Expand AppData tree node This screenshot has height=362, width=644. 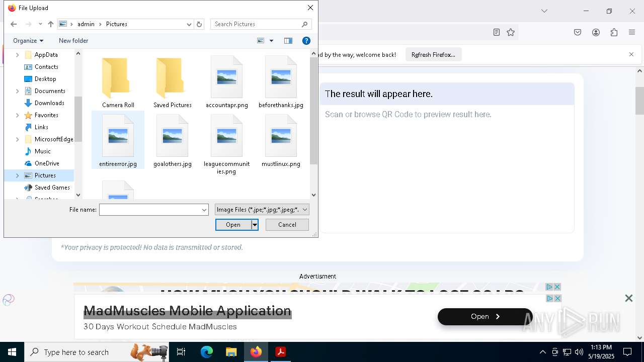point(18,55)
